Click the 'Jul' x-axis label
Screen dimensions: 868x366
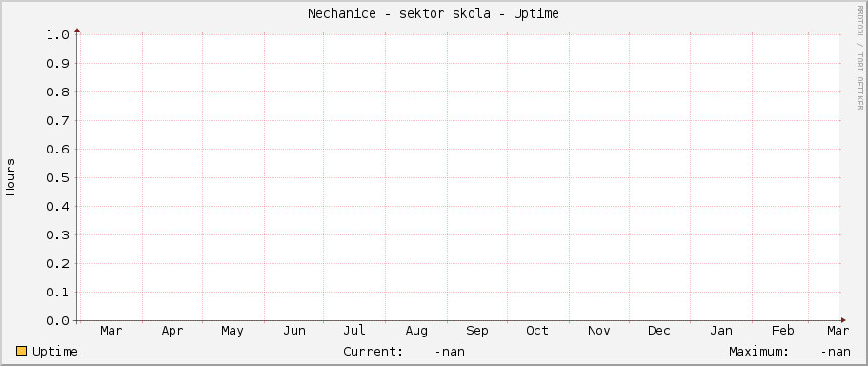point(354,331)
